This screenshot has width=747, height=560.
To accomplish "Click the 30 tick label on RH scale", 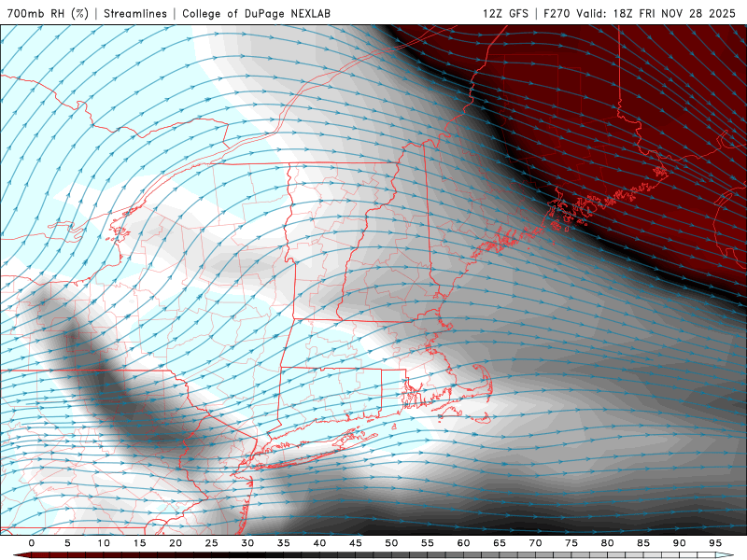I will pyautogui.click(x=247, y=543).
